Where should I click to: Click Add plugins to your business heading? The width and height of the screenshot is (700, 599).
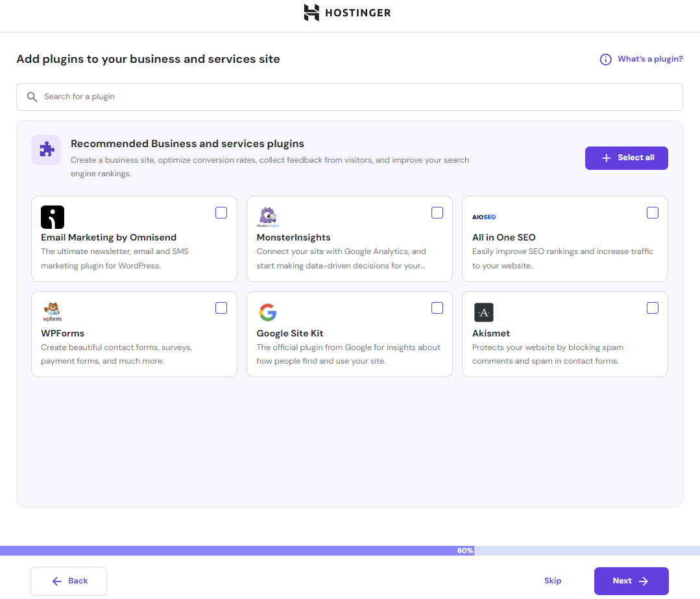pos(148,59)
